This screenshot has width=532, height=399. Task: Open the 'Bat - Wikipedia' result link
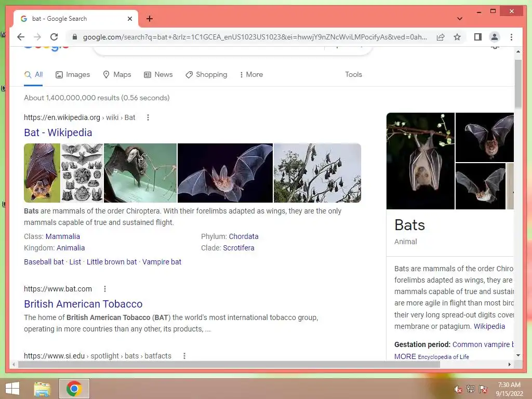58,132
